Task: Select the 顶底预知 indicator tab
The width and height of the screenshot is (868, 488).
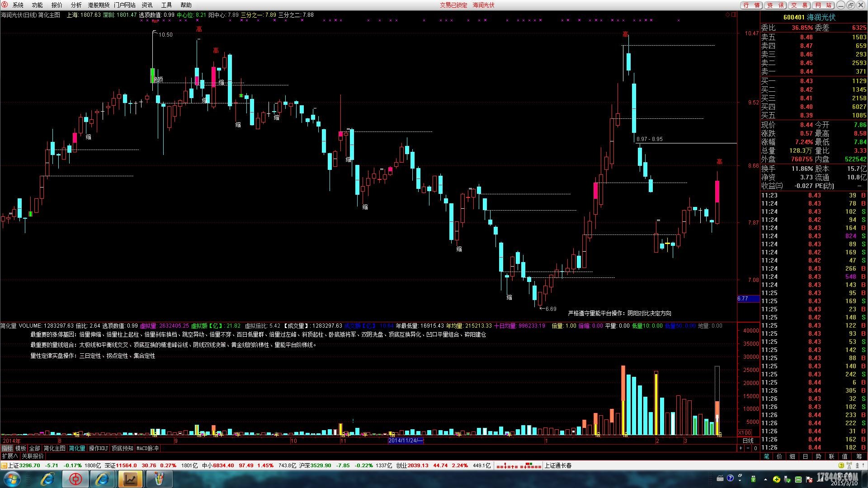Action: [123, 448]
